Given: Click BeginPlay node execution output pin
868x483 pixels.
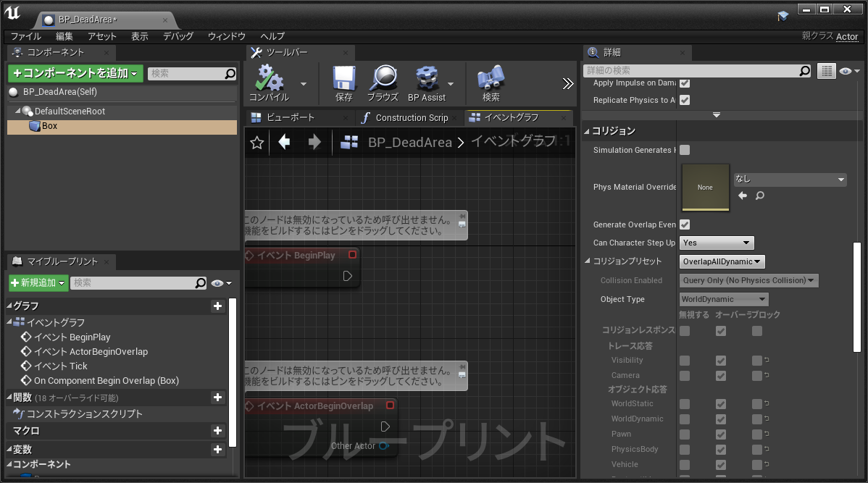Looking at the screenshot, I should 347,275.
